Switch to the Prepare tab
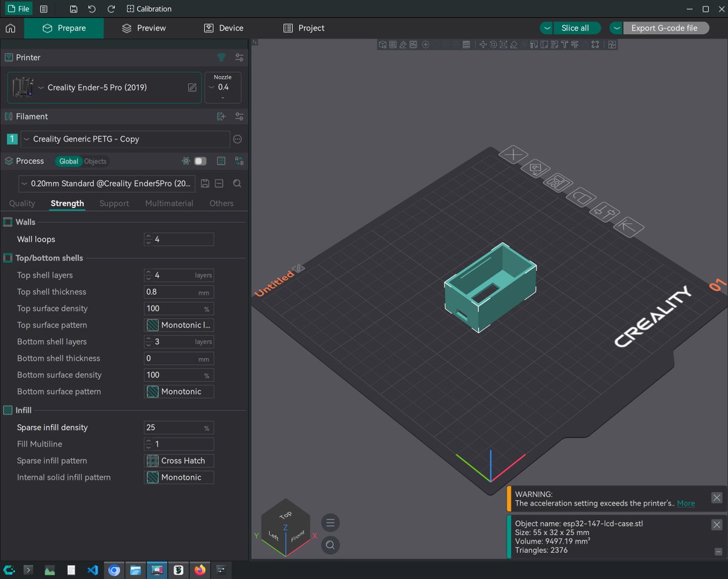 point(64,28)
